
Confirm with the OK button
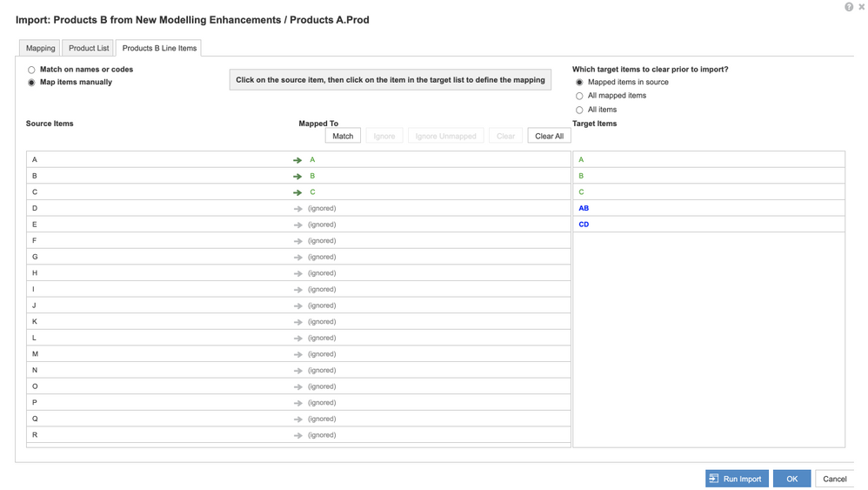pyautogui.click(x=791, y=479)
